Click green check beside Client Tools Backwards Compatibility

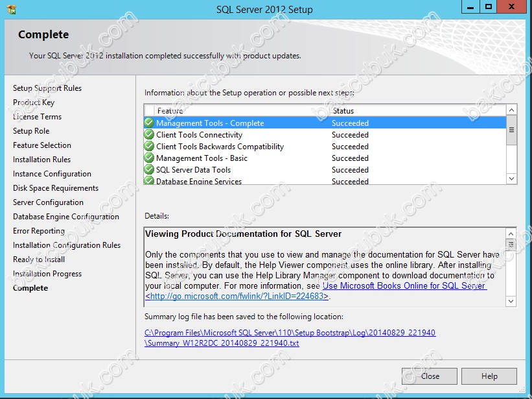[149, 146]
